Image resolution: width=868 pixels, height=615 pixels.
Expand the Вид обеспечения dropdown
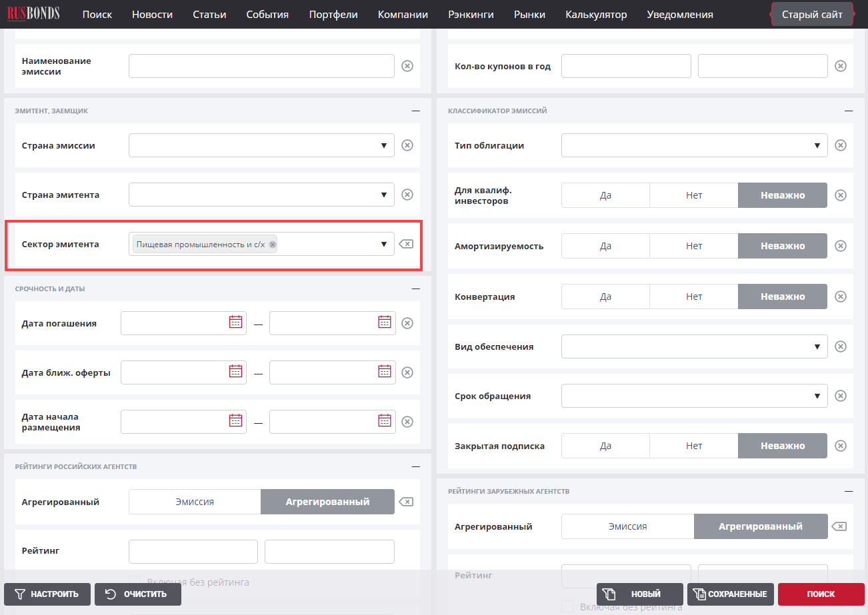click(x=694, y=346)
